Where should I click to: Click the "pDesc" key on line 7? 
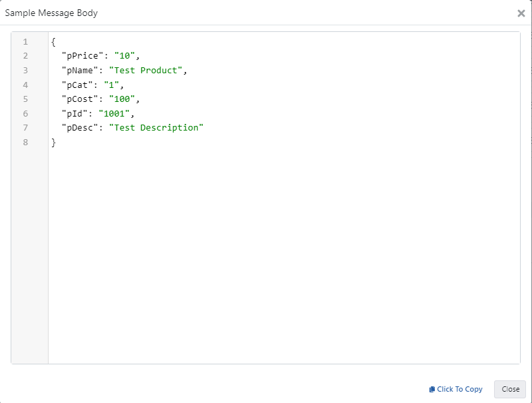click(79, 127)
